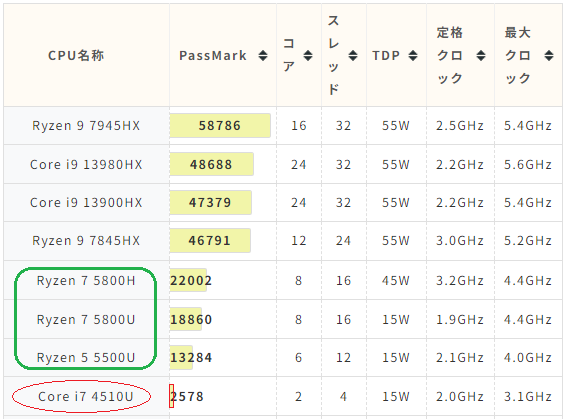Click the red-circled Core i7 4510U
Viewport: 567px width, 420px height.
pyautogui.click(x=86, y=396)
